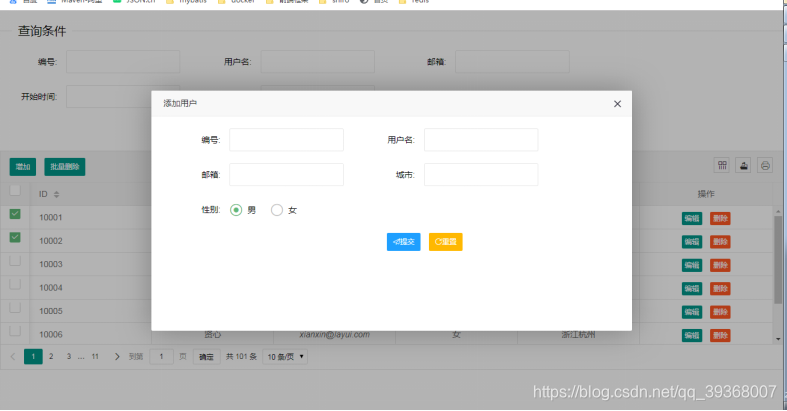
Task: Click the print table icon
Action: tap(765, 165)
